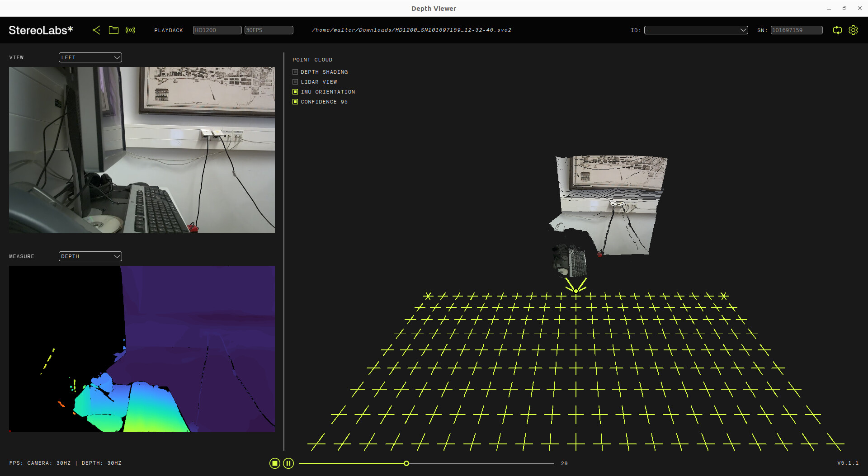The width and height of the screenshot is (868, 476).
Task: Toggle the Confidence 95 checkbox
Action: (295, 102)
